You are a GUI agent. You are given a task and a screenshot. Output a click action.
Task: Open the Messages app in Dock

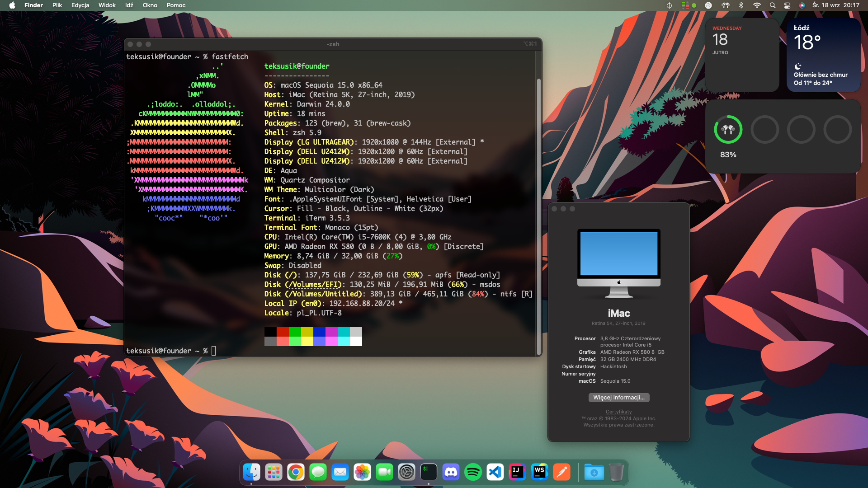318,472
